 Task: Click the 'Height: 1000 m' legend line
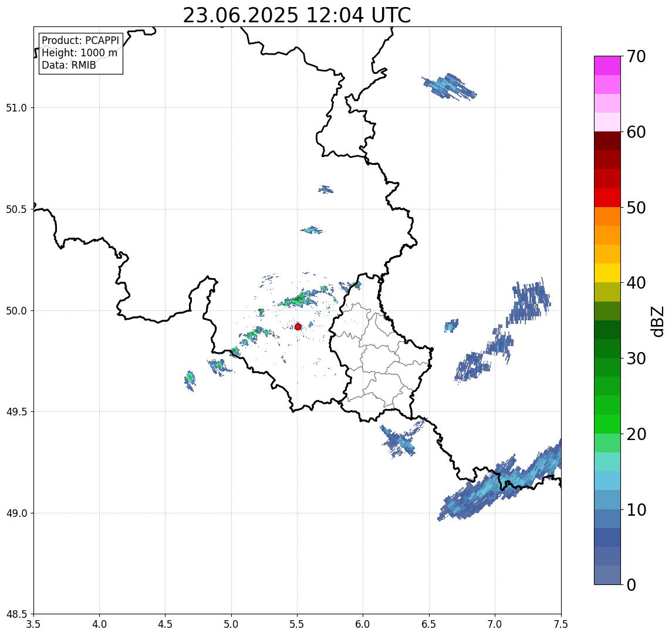click(79, 53)
